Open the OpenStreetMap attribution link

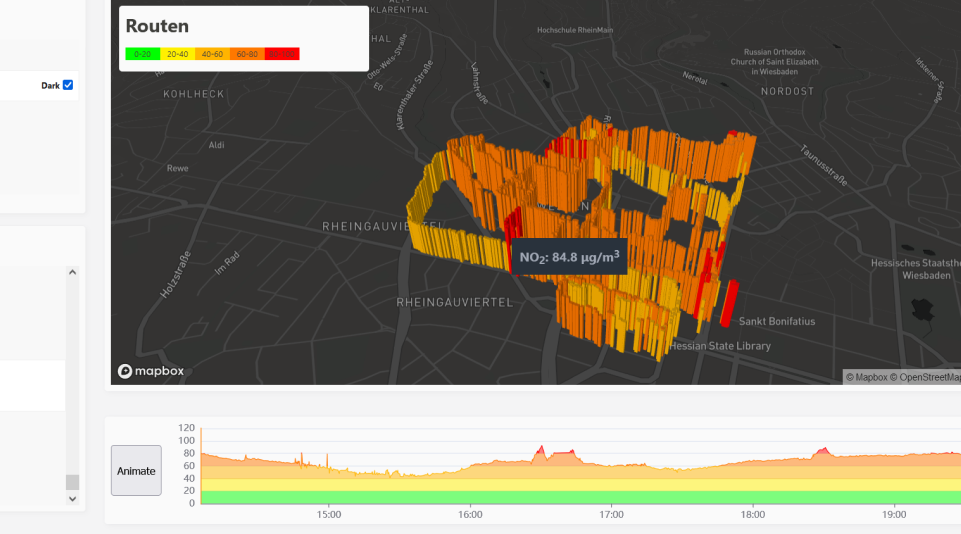[925, 377]
